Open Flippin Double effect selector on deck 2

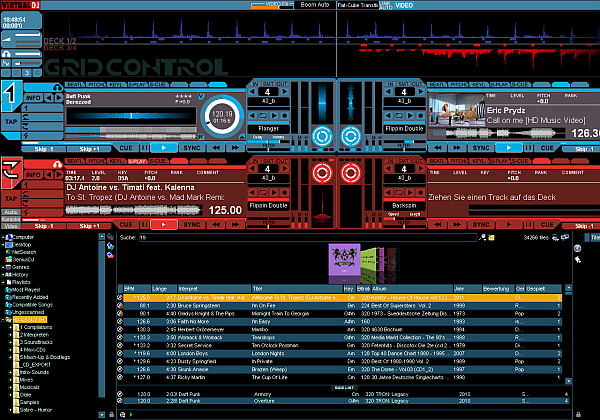point(404,129)
